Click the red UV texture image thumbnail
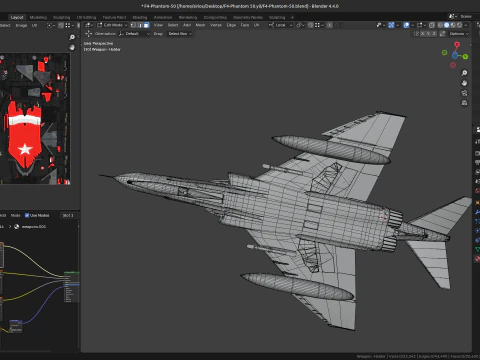 click(x=35, y=119)
